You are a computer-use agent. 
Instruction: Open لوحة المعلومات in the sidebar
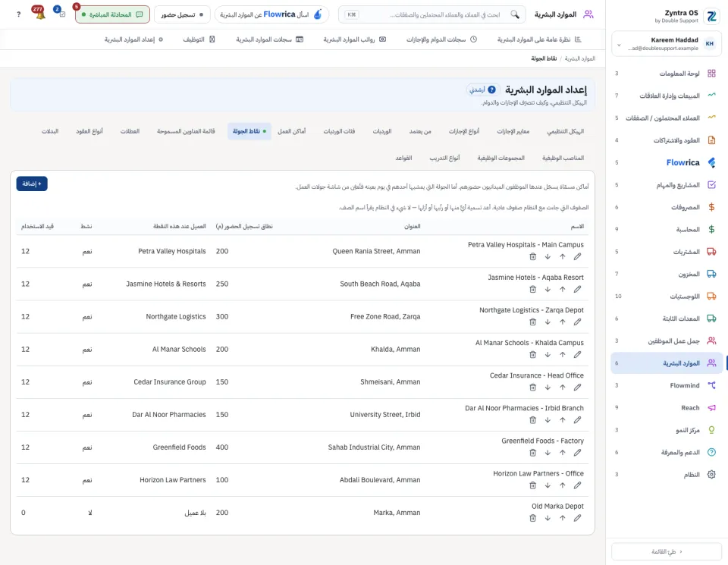pyautogui.click(x=666, y=74)
